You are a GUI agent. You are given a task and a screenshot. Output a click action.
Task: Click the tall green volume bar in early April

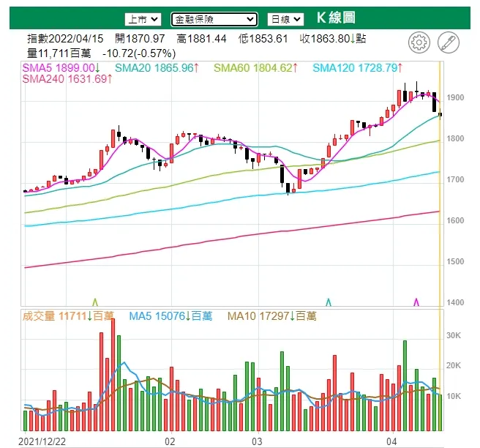(405, 386)
